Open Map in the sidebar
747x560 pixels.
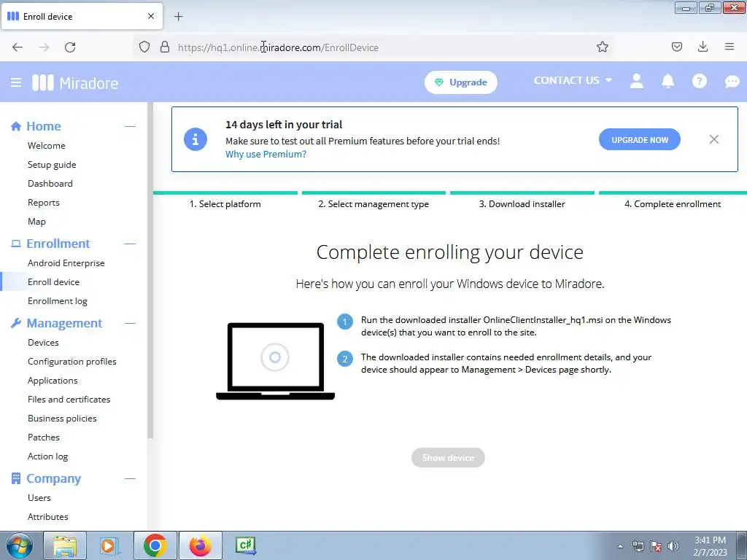pyautogui.click(x=36, y=222)
